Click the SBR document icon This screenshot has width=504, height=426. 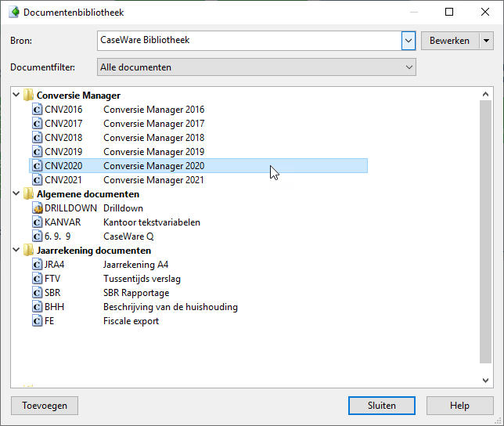[38, 293]
